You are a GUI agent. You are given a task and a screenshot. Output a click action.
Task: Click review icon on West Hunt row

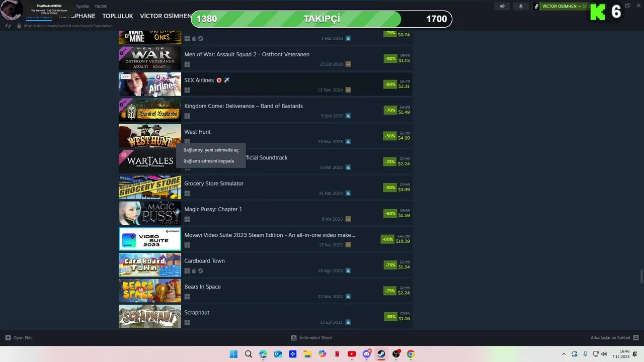[x=348, y=142]
